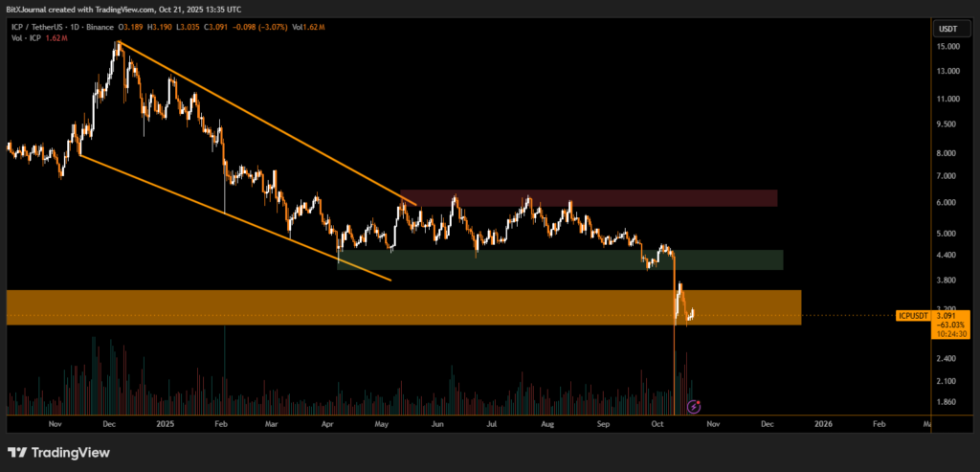Click the purple lightning event icon

694,406
